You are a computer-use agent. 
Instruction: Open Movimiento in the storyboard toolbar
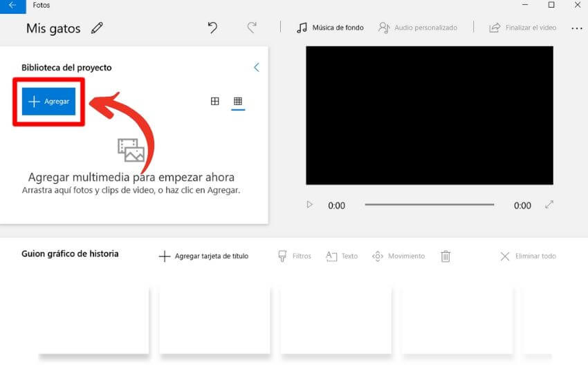(398, 256)
